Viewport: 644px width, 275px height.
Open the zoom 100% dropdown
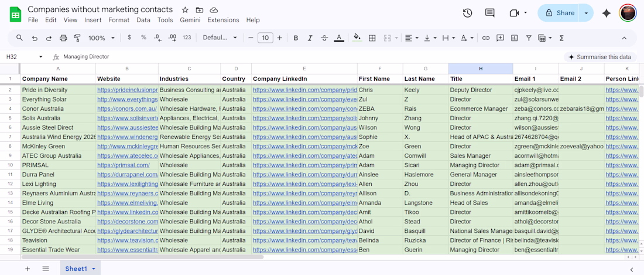click(x=101, y=38)
